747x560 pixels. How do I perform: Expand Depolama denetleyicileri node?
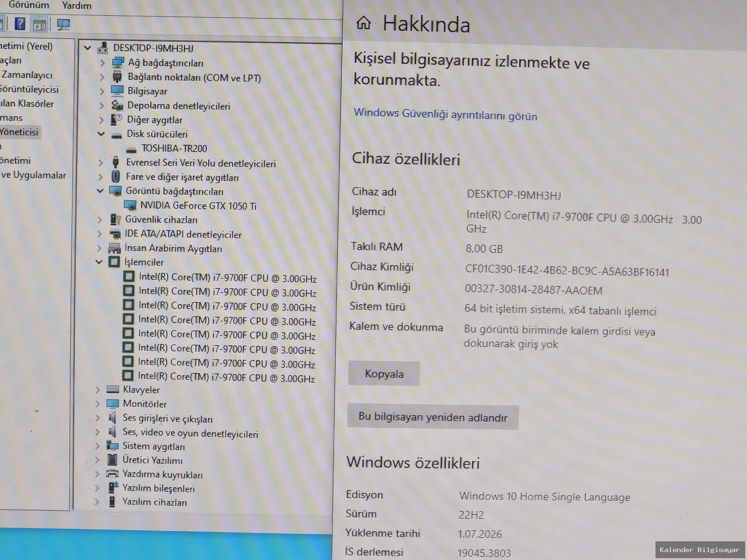click(102, 105)
